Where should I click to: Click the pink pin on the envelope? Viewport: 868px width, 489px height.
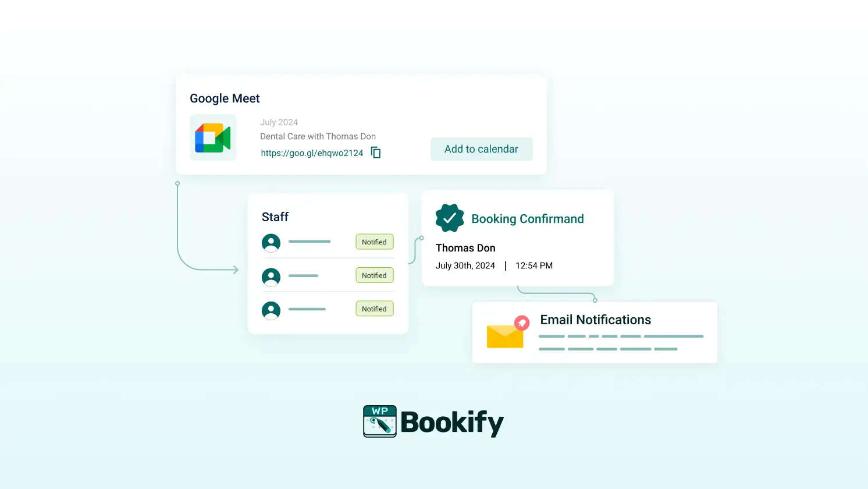pyautogui.click(x=521, y=323)
